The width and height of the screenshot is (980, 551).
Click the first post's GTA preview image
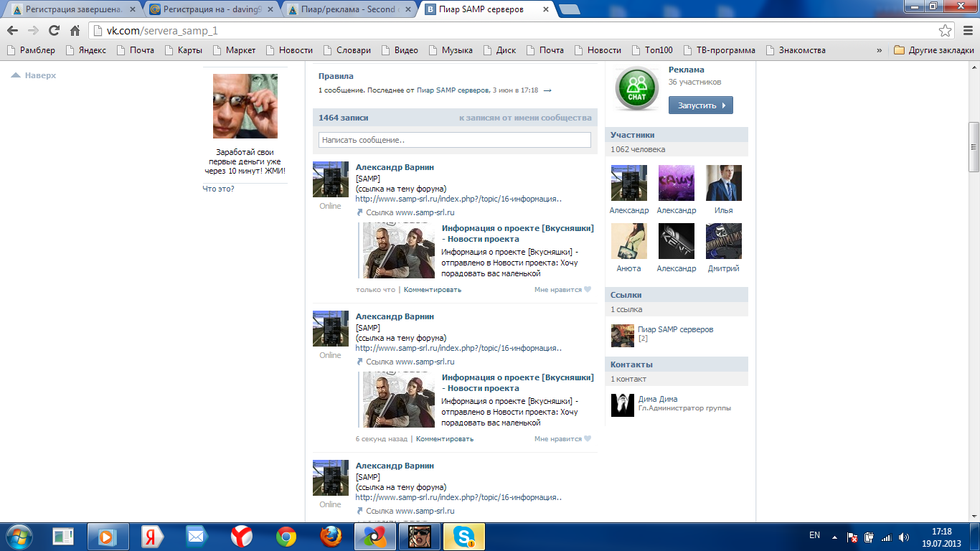tap(399, 250)
